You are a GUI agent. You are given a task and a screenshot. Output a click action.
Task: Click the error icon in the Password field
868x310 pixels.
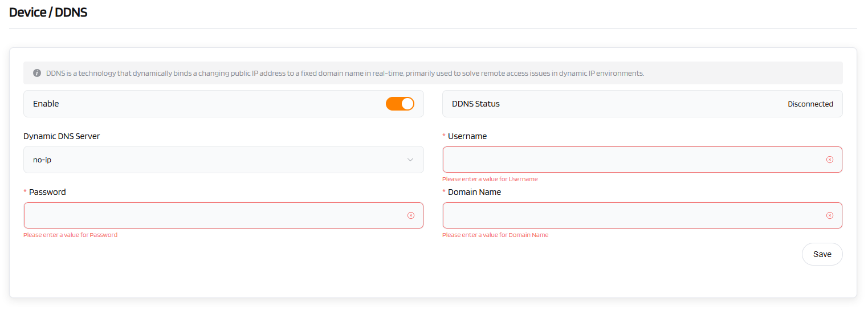[410, 215]
